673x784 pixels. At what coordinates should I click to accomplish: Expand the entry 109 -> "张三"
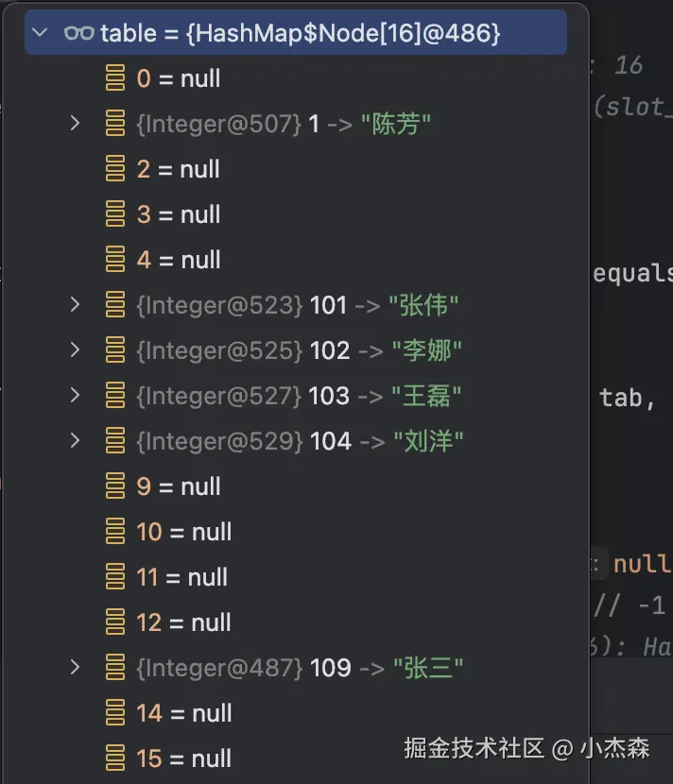[75, 667]
